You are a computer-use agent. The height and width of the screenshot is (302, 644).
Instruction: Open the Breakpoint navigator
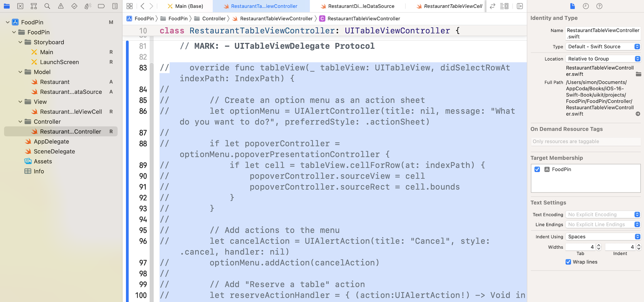pyautogui.click(x=101, y=6)
